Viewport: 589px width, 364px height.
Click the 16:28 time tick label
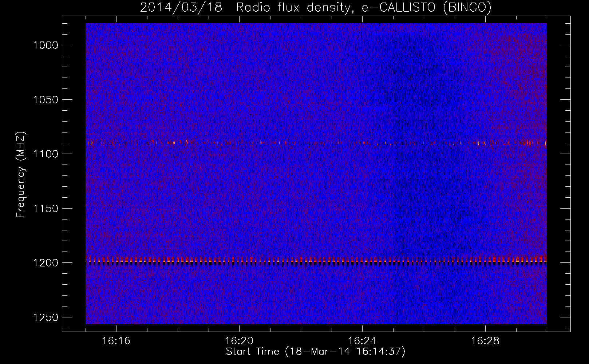(x=485, y=341)
